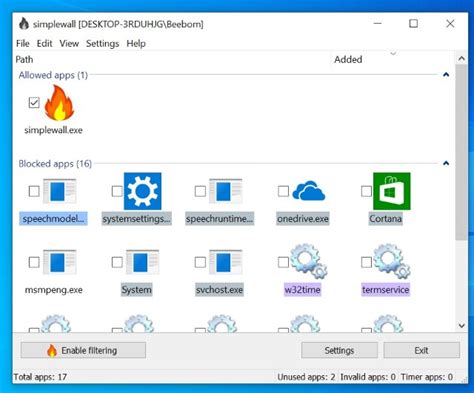Select the termservice gears icon
This screenshot has height=393, width=474.
392,261
